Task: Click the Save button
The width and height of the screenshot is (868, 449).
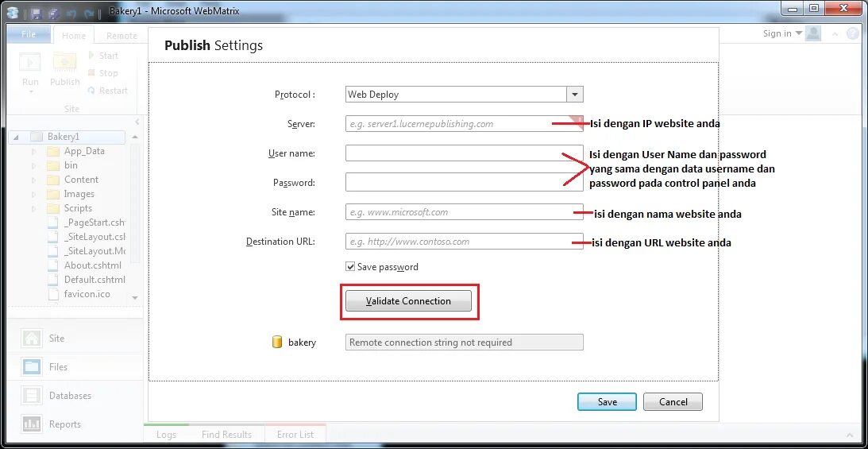Action: [x=607, y=402]
